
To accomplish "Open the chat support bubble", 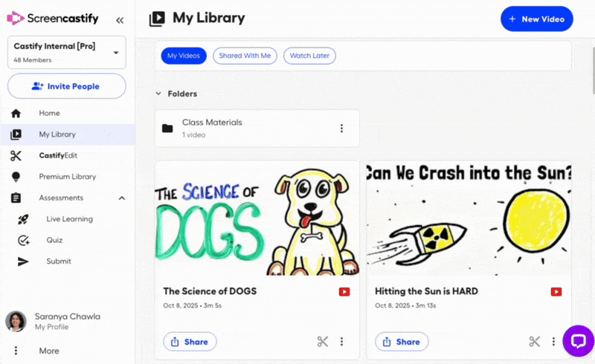I will (x=579, y=341).
